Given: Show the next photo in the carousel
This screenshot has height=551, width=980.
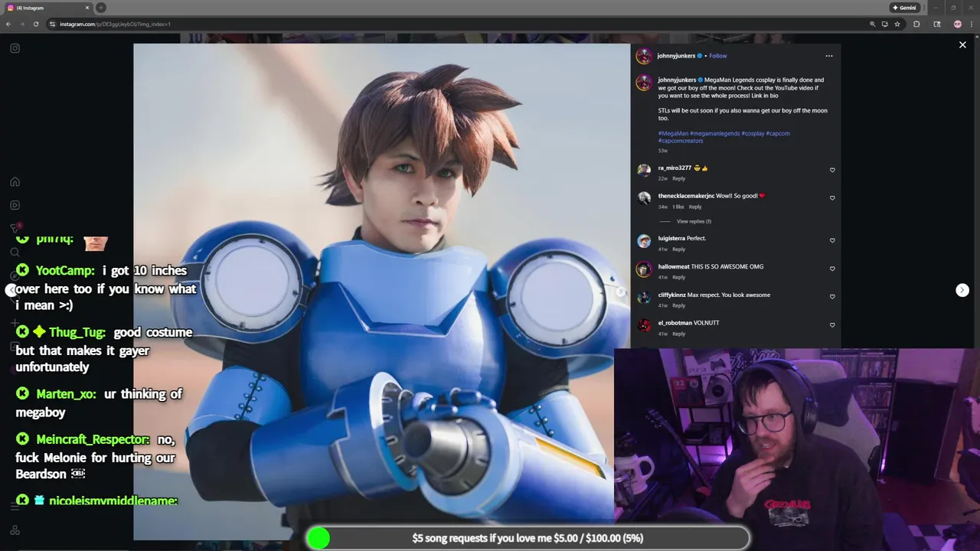Looking at the screenshot, I should (620, 292).
